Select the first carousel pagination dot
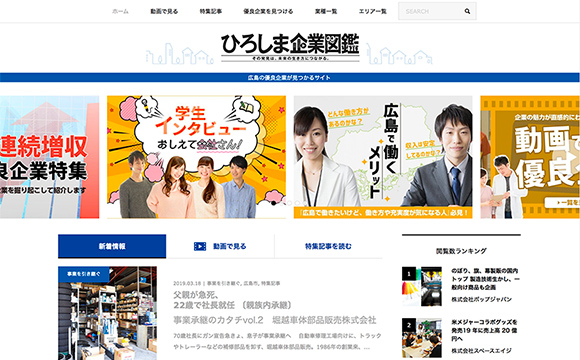580x360 pixels. 273,203
